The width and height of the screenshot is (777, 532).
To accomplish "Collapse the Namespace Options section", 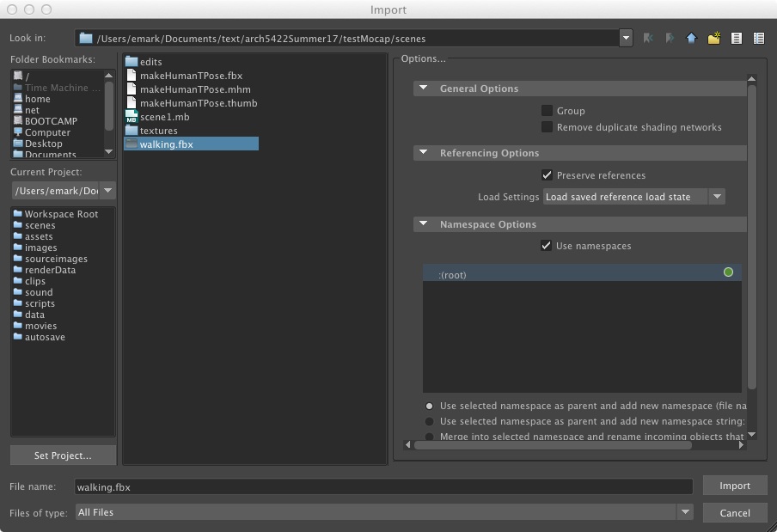I will (x=423, y=224).
